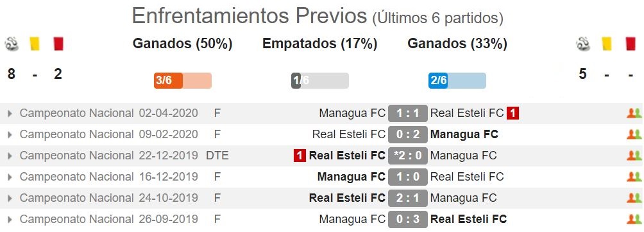The image size is (644, 232).
Task: Click lineup icon for 26-09-2019 match
Action: [x=634, y=219]
